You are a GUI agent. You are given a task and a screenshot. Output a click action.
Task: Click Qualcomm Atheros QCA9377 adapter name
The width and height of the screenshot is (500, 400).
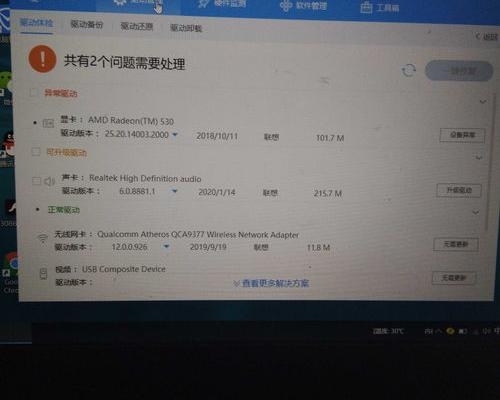[198, 235]
